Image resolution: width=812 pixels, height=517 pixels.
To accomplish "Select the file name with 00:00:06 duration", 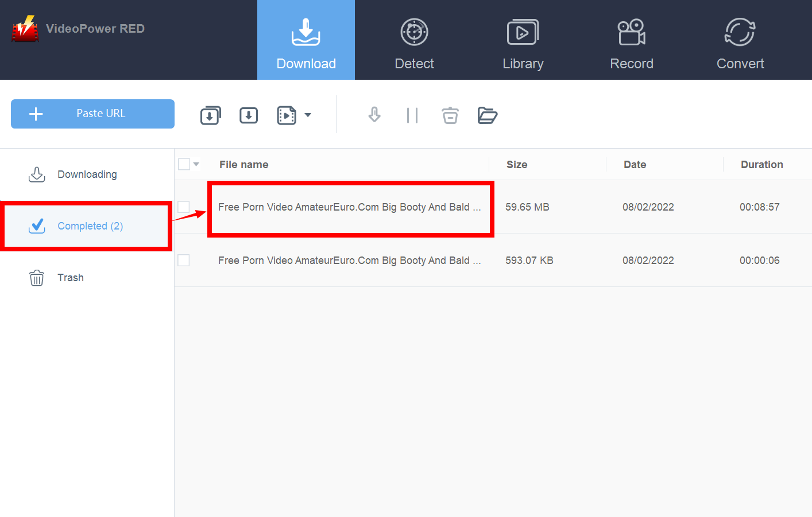I will click(350, 261).
